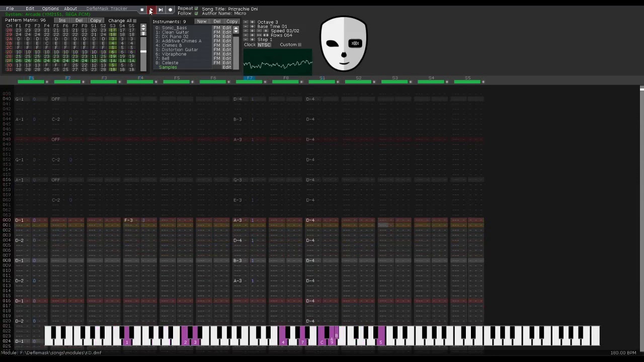The height and width of the screenshot is (362, 644).
Task: Expand channel F7 effect columns
Action: point(265,81)
